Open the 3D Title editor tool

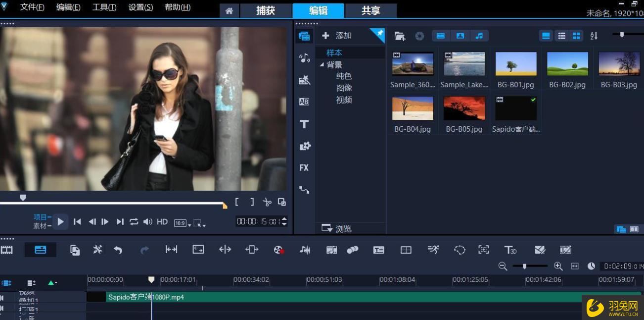point(510,250)
